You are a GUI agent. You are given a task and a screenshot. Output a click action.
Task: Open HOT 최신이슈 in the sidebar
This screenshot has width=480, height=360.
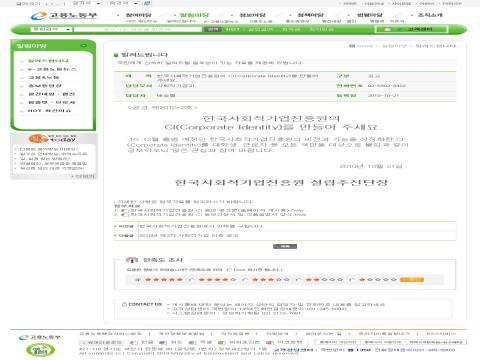tap(49, 111)
